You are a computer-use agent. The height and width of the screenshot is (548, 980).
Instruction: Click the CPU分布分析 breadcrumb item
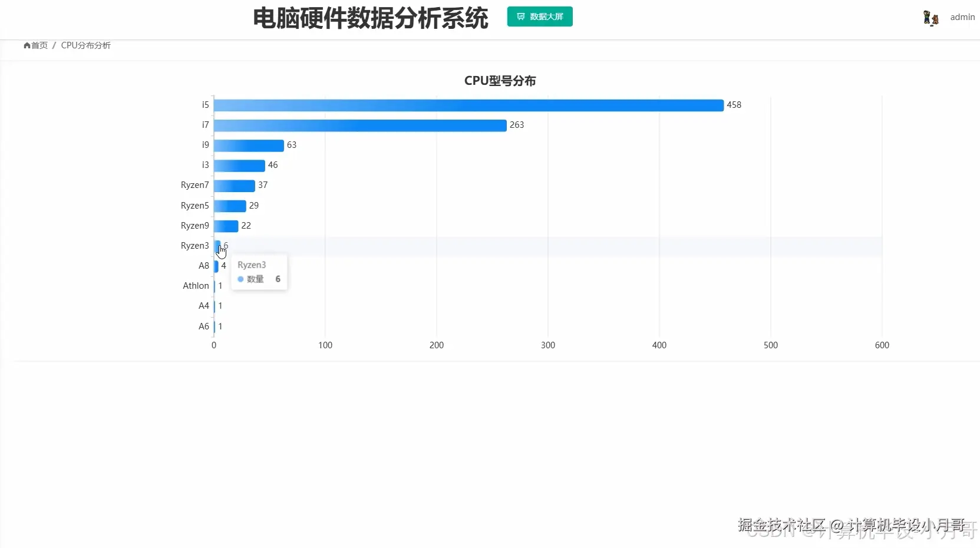point(85,45)
